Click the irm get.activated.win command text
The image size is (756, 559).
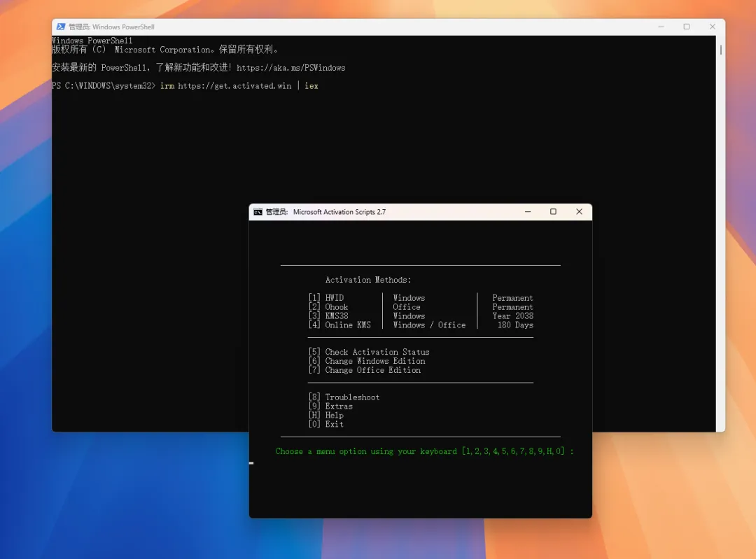[x=239, y=86]
